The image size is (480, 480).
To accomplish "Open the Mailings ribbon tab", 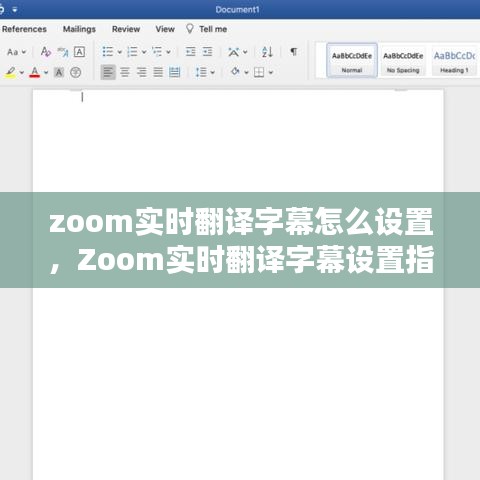I will click(x=79, y=29).
